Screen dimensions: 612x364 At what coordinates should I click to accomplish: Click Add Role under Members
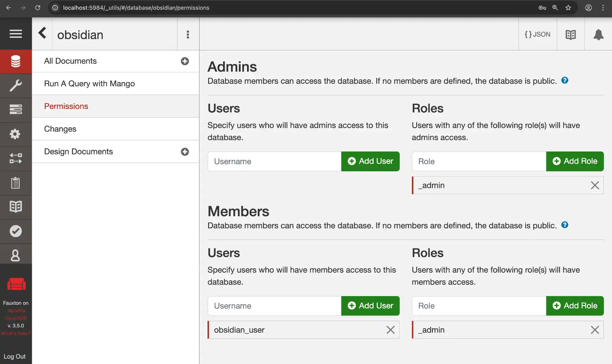(575, 306)
